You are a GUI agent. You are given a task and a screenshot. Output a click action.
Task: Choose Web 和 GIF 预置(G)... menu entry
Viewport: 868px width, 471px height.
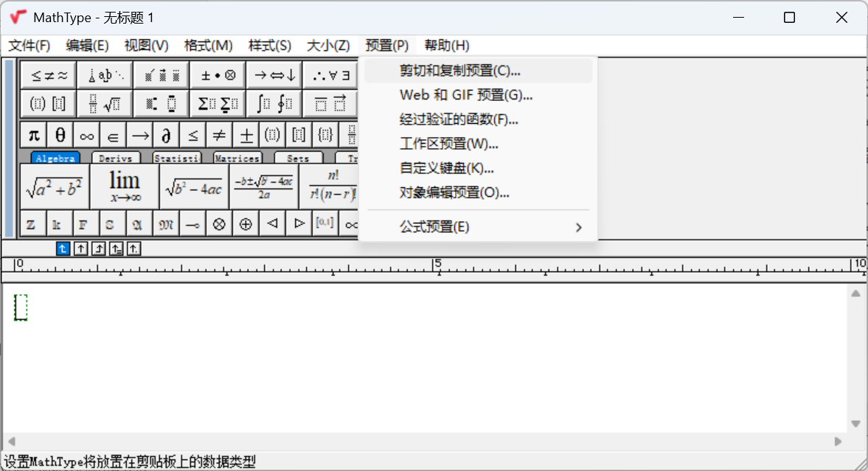(479, 95)
